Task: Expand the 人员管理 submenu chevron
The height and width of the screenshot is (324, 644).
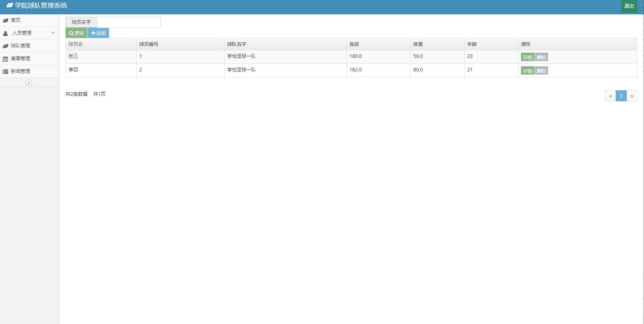Action: point(53,33)
